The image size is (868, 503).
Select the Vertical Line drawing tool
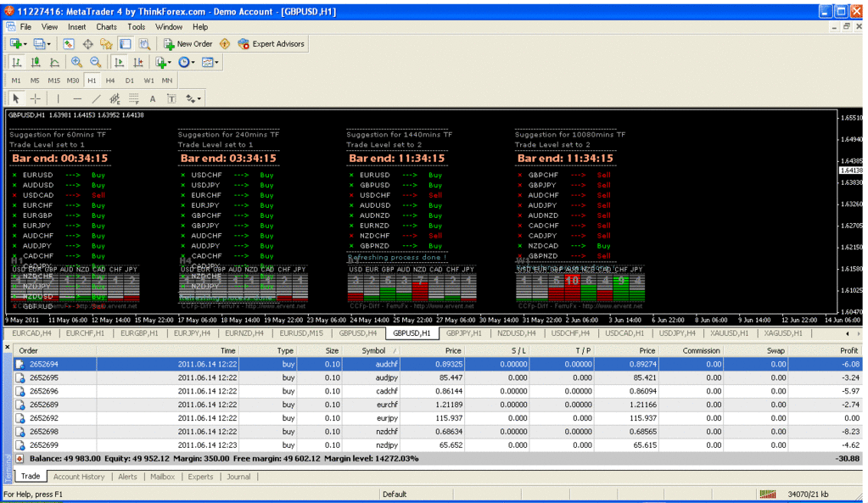[x=59, y=98]
